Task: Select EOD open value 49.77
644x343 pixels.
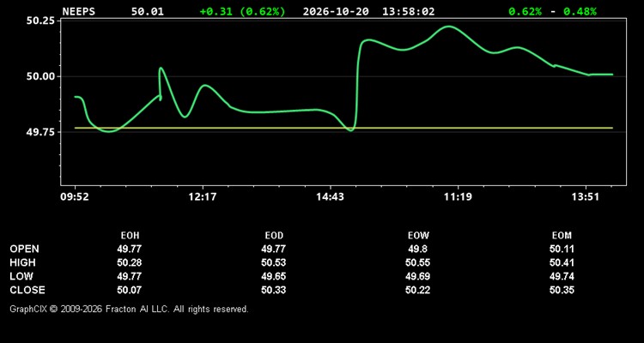Action: pyautogui.click(x=274, y=249)
